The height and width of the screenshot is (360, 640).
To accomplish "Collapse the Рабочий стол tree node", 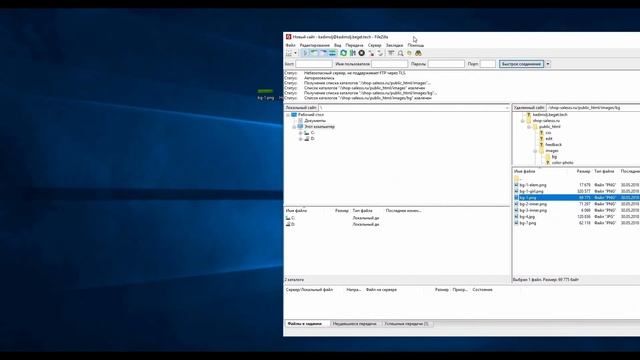I will click(288, 115).
